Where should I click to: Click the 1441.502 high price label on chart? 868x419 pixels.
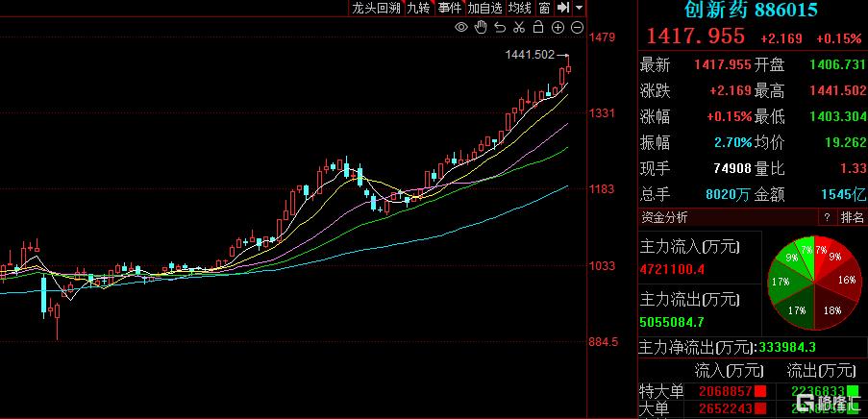tap(530, 54)
